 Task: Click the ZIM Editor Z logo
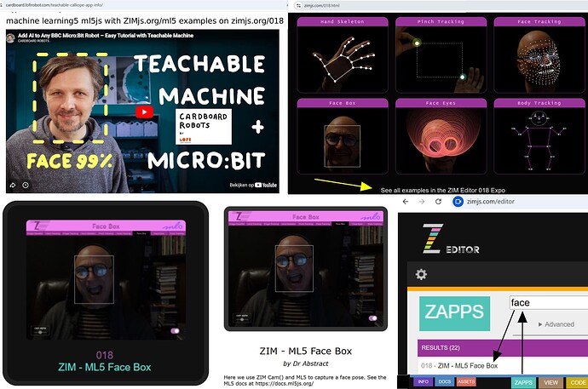[x=433, y=238]
